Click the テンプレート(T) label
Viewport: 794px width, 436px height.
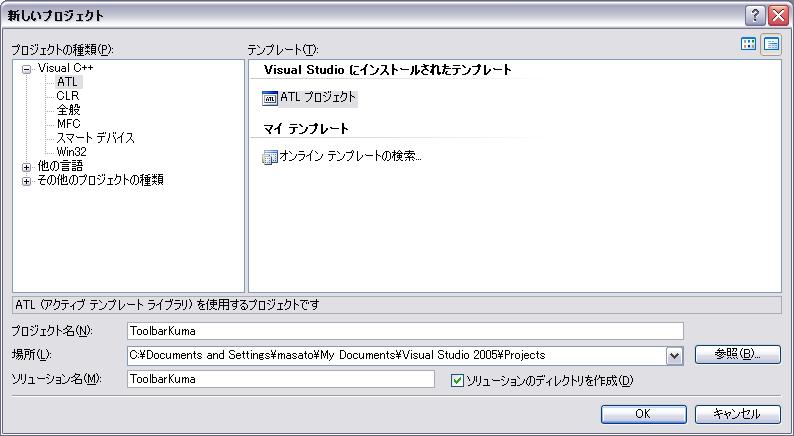[283, 50]
